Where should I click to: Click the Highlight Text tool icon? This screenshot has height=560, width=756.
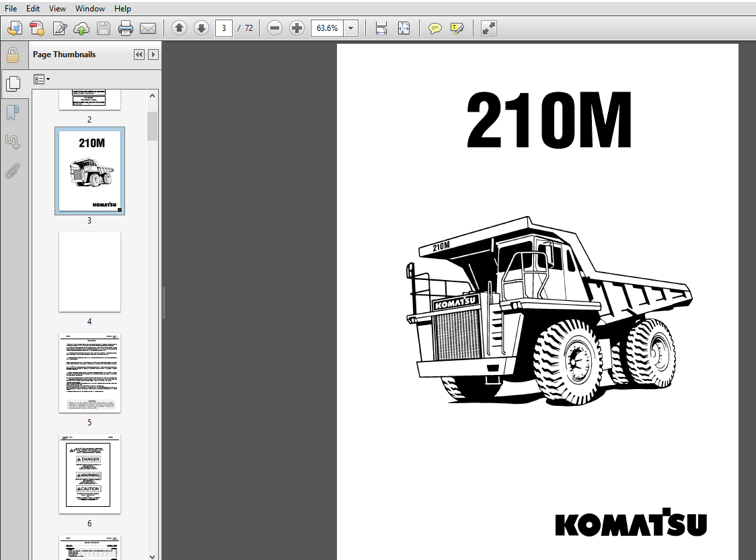457,28
